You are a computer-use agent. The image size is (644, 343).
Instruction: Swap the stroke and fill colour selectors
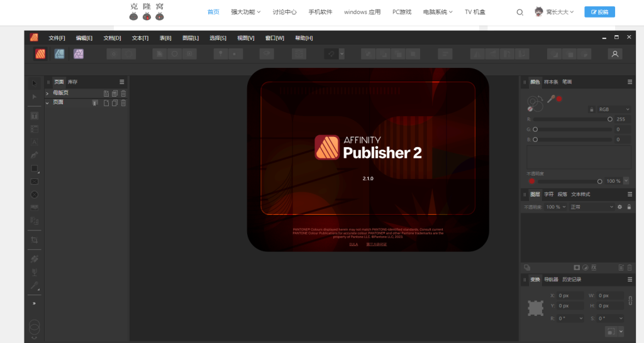click(540, 99)
